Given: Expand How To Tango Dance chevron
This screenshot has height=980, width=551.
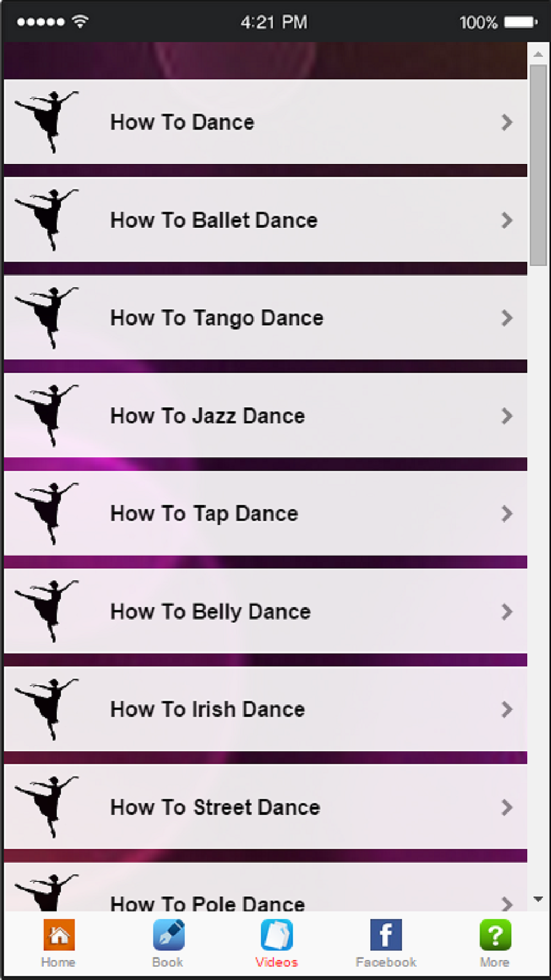Looking at the screenshot, I should click(x=507, y=317).
